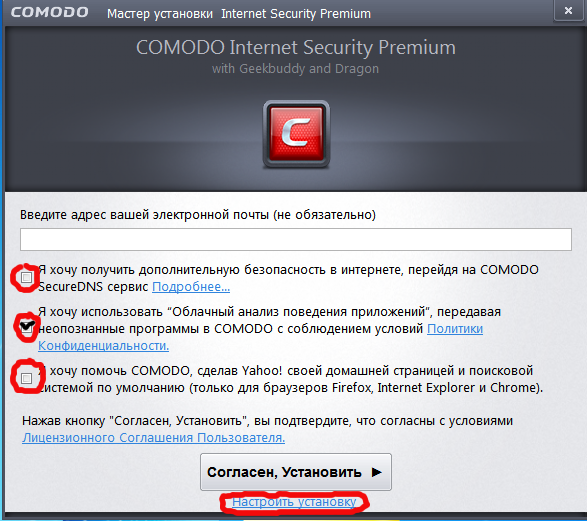
Task: Click the red COMODO shield logo icon
Action: [x=296, y=134]
